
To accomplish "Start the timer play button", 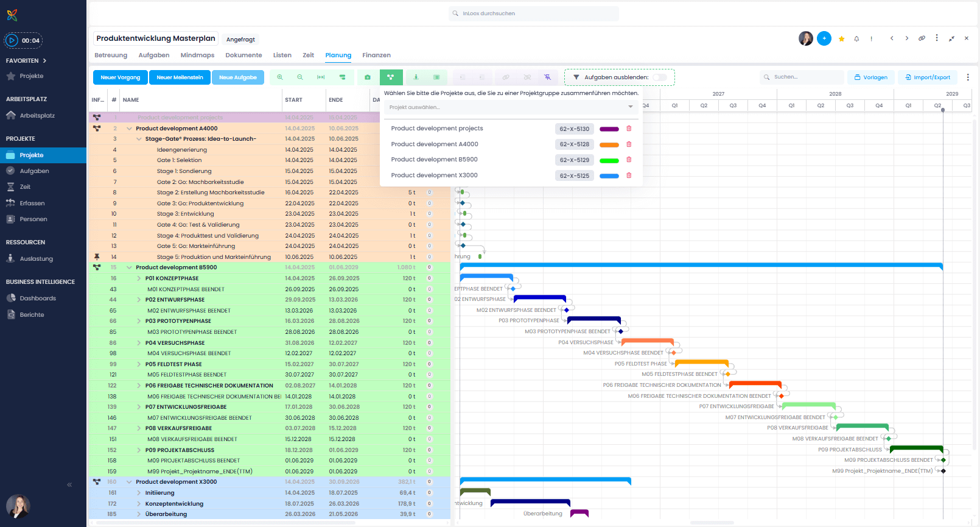I will (12, 41).
